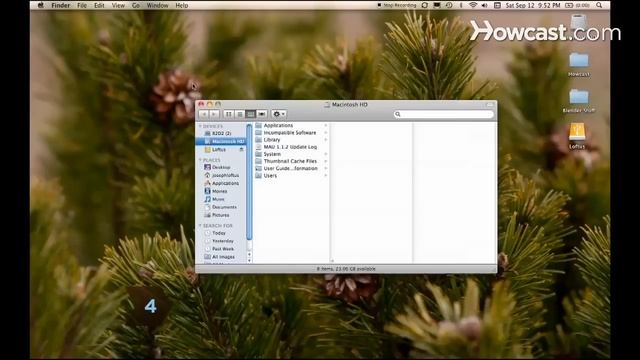This screenshot has width=640, height=360.
Task: Eject the Loftus volume
Action: point(241,150)
